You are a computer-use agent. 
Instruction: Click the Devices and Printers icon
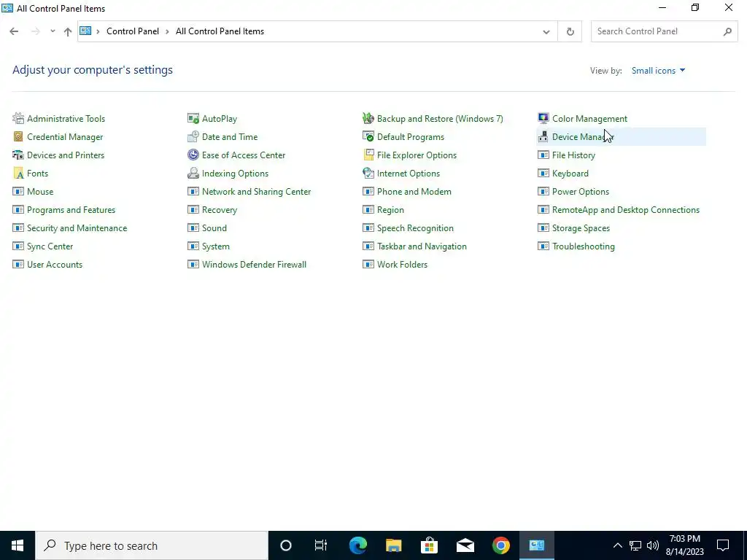coord(18,155)
